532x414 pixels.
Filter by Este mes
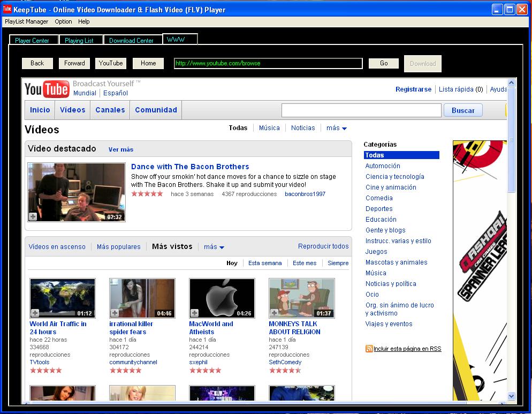pos(305,263)
